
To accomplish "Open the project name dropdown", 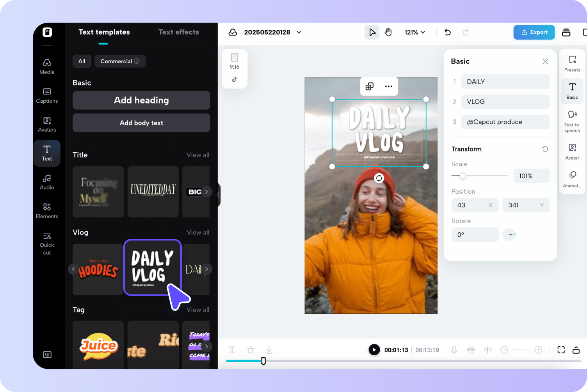I will pos(299,32).
